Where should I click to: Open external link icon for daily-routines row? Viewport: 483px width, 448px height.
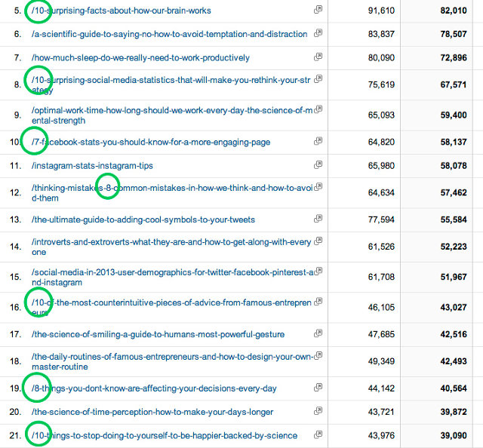point(318,355)
